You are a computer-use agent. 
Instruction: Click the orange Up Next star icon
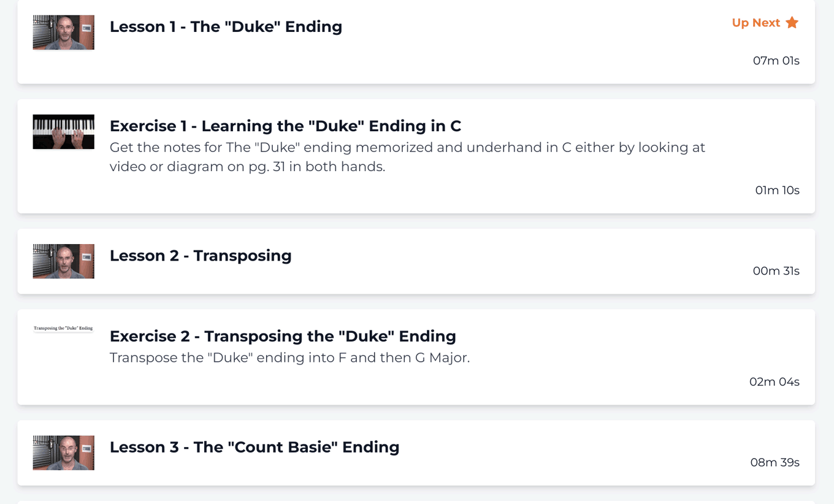coord(792,23)
